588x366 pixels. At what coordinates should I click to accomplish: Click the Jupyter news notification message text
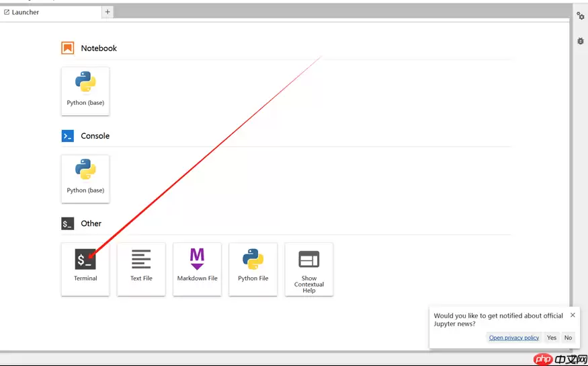click(x=498, y=320)
